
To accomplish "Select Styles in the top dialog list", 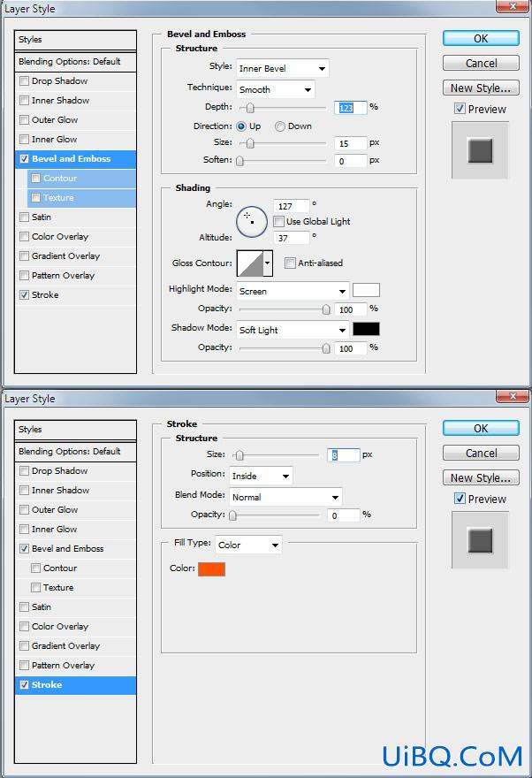I will pyautogui.click(x=75, y=40).
